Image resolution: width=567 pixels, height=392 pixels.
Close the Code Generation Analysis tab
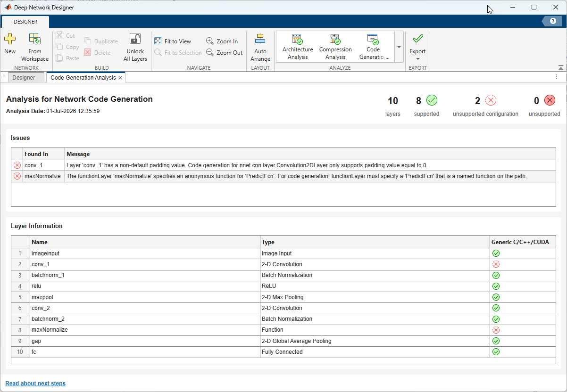120,78
